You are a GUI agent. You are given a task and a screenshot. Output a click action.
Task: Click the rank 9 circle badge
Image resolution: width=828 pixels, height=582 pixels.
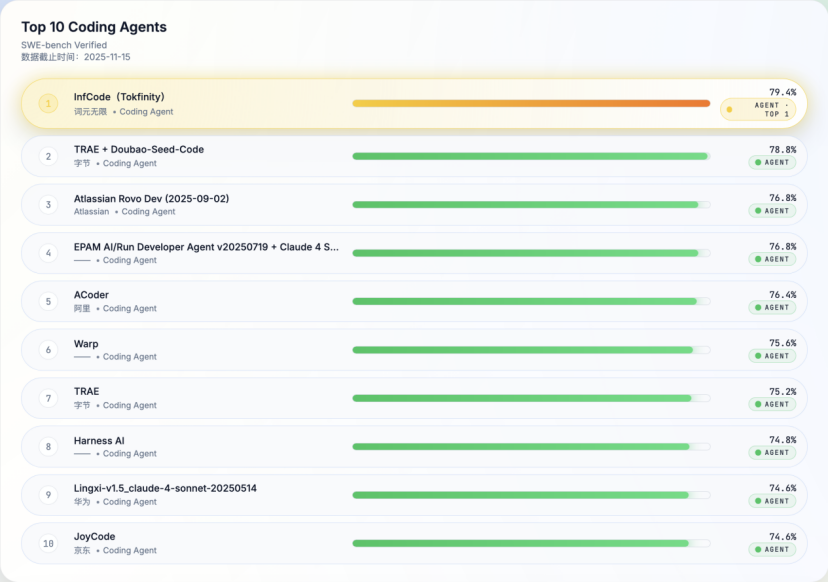[x=48, y=495]
